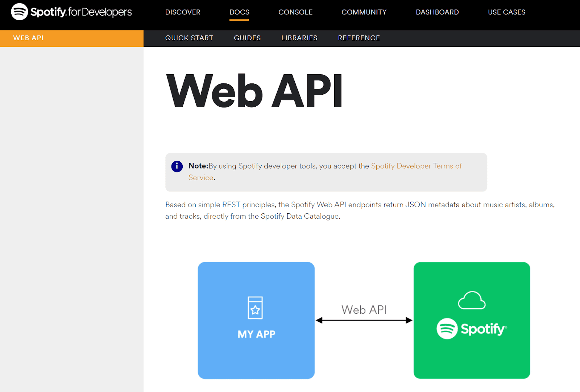Screen dimensions: 580x392
Task: Switch to the LIBRARIES tab
Action: (299, 38)
